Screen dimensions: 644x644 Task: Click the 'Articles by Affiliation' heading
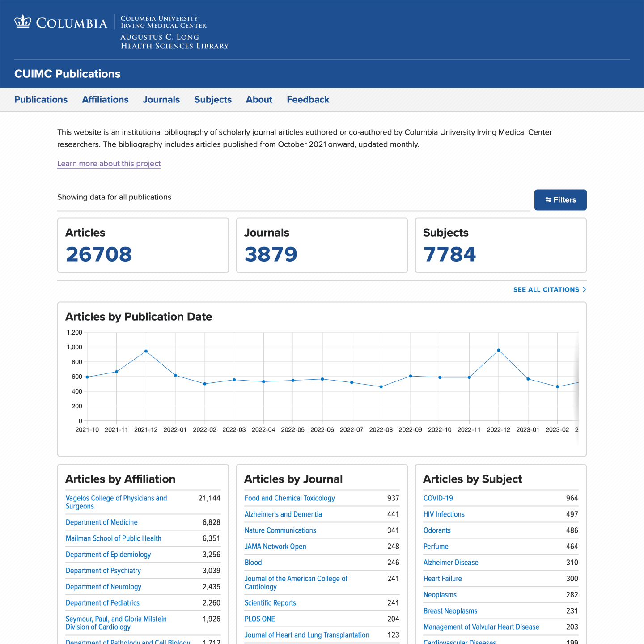[x=120, y=479]
